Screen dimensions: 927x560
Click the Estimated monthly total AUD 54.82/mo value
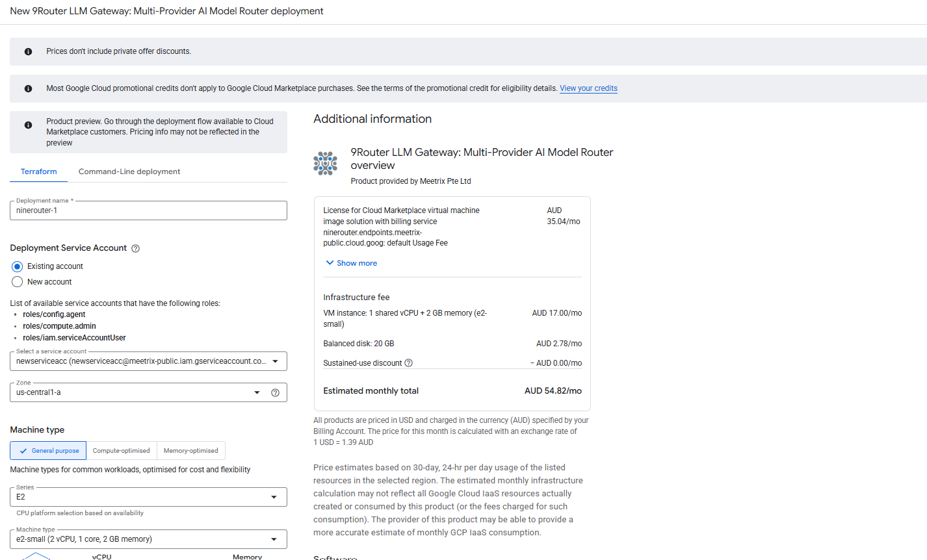pos(553,391)
